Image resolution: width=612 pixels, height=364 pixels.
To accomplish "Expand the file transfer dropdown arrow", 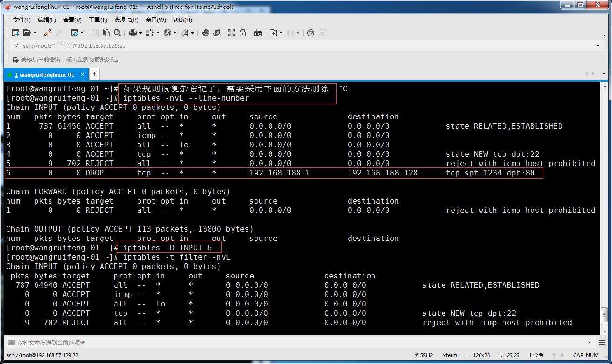I will tap(158, 33).
